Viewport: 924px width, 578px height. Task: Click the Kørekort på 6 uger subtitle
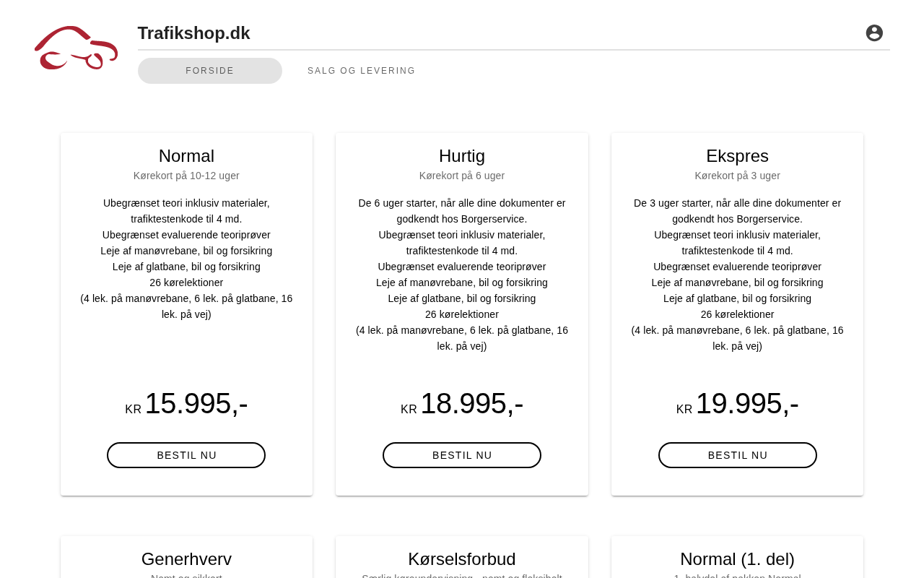(462, 176)
